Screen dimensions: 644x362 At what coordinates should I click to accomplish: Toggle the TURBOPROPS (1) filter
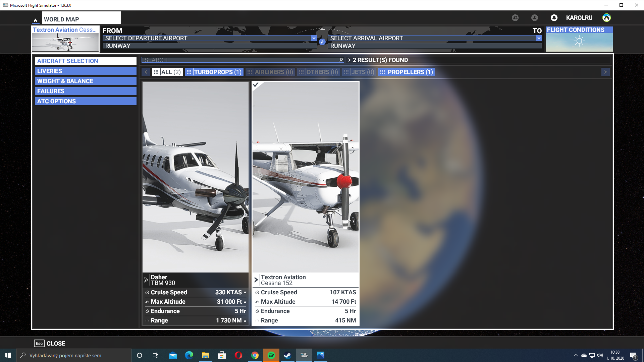[214, 72]
